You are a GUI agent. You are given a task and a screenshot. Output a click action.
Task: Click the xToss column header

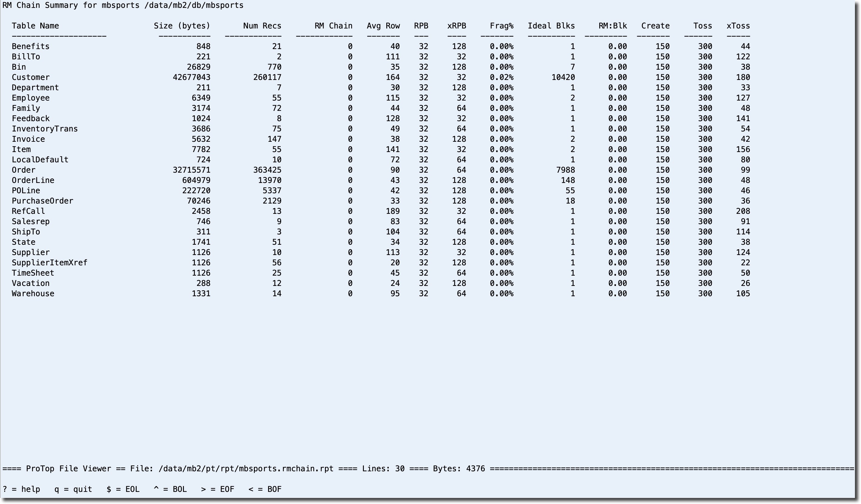738,26
